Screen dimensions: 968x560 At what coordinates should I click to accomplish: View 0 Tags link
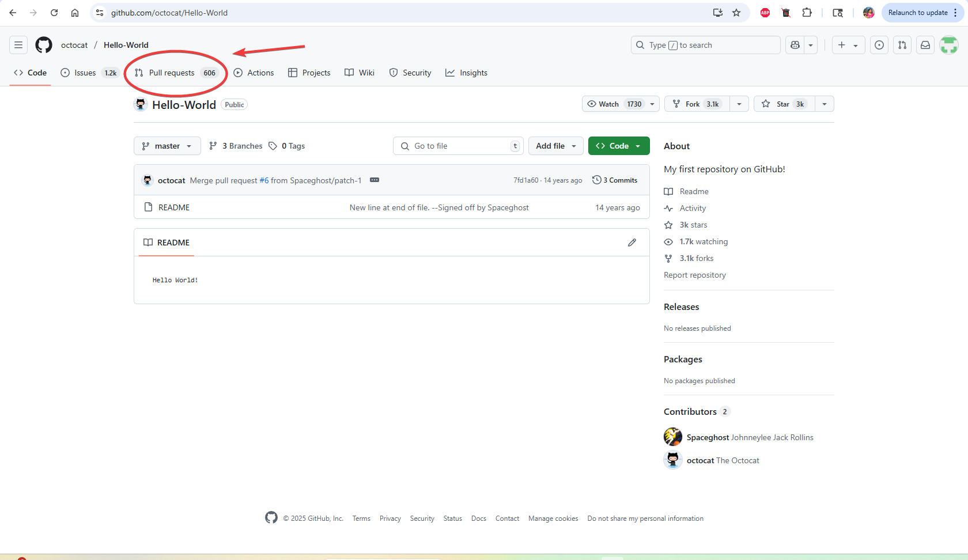click(287, 146)
